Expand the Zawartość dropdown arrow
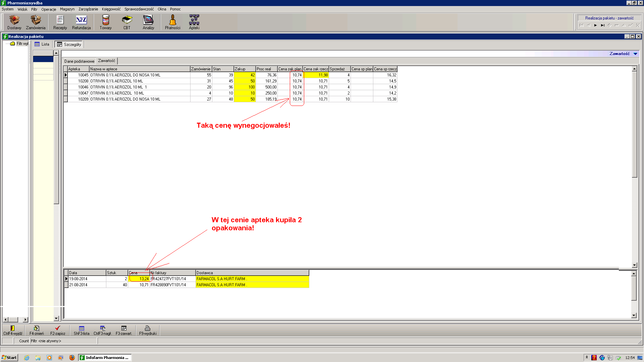Viewport: 644px width, 362px height. coord(635,54)
